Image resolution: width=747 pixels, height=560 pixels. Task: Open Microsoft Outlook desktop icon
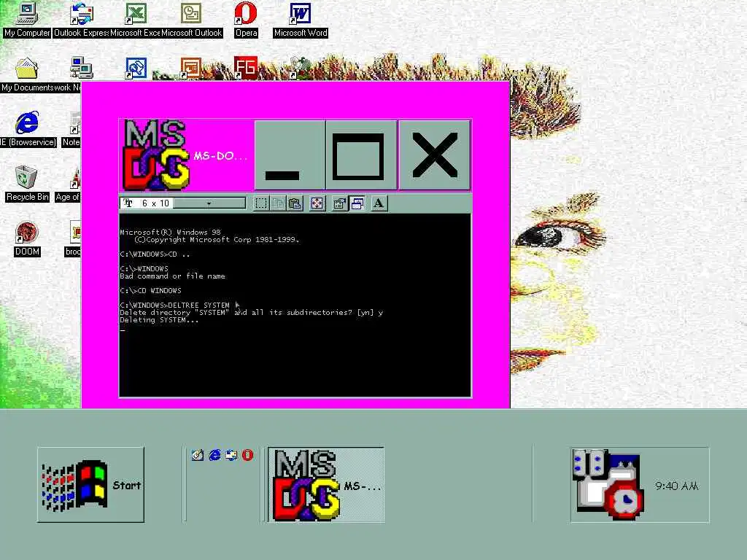click(192, 20)
